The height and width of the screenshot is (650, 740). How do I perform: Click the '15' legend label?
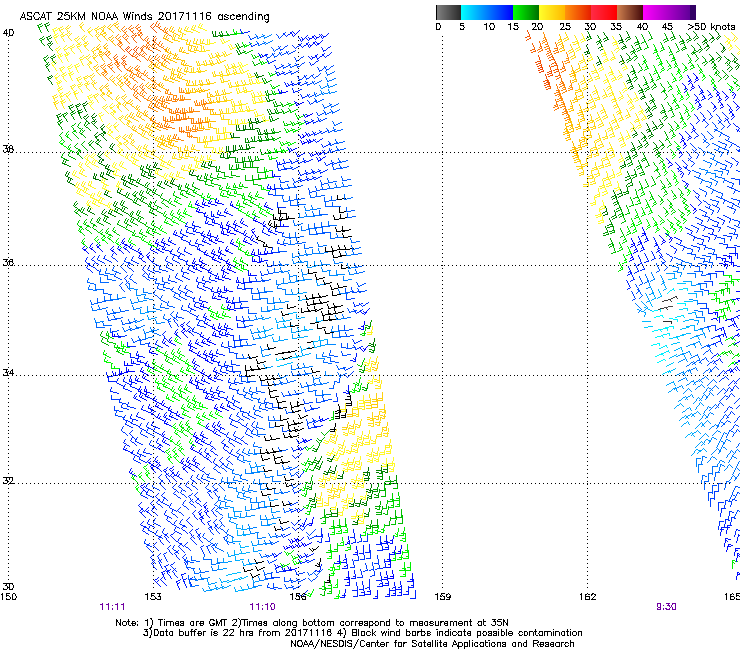[513, 27]
